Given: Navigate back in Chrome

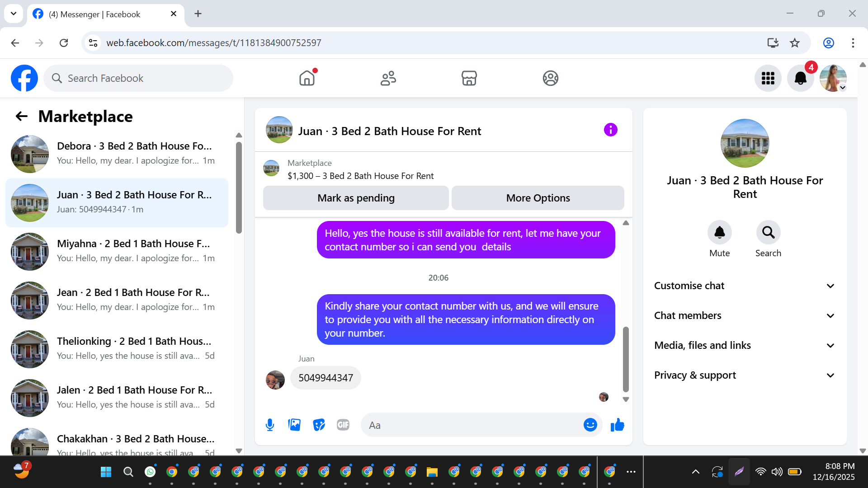Looking at the screenshot, I should tap(15, 43).
